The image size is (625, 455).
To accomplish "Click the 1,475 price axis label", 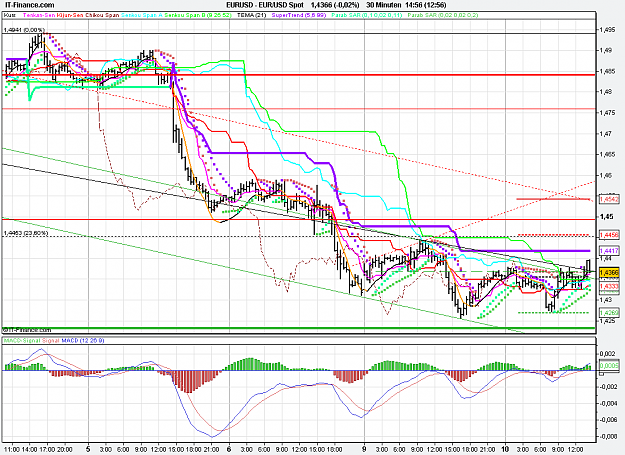I will [x=607, y=113].
